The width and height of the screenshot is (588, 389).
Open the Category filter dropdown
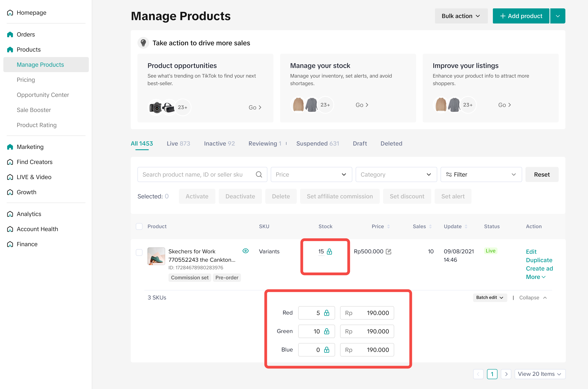click(396, 174)
